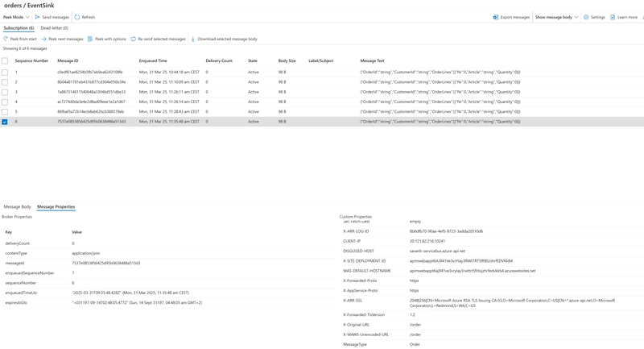Select message ID 1a86731481154064​8a33046d551d6e33
Image resolution: width=644 pixels, height=349 pixels.
point(91,92)
